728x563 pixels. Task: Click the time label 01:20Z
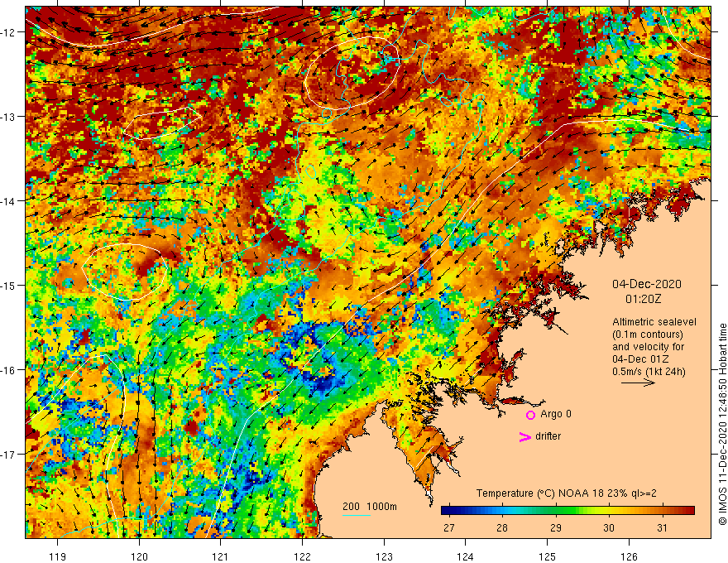(x=643, y=299)
